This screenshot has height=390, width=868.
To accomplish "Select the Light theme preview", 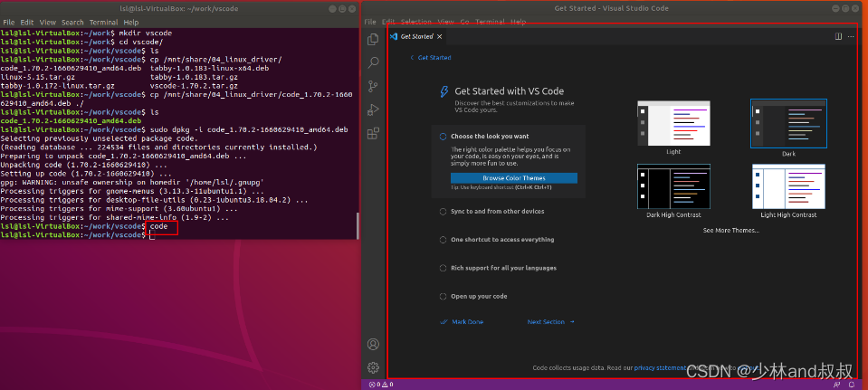I will click(673, 123).
